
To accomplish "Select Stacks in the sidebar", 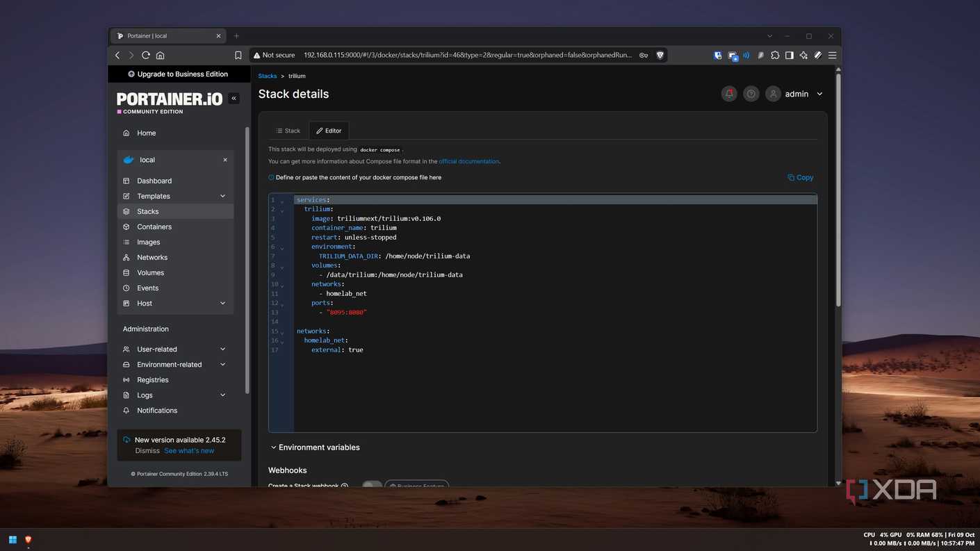I will coord(175,211).
